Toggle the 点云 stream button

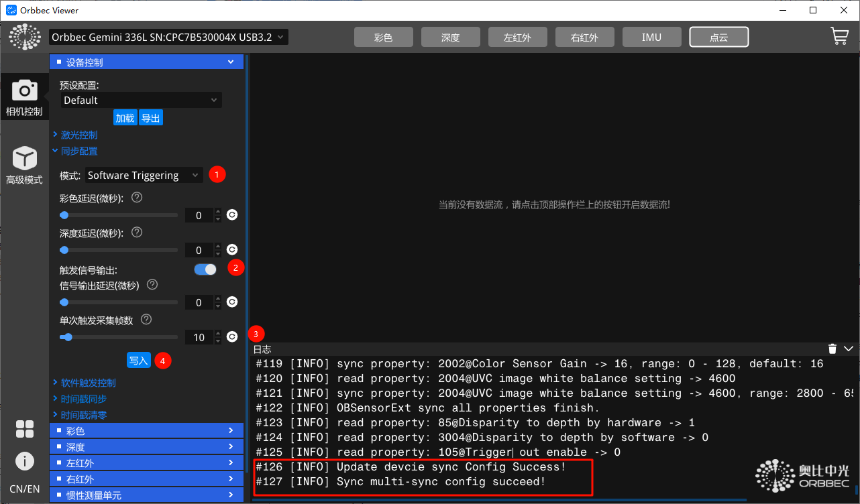(x=718, y=38)
